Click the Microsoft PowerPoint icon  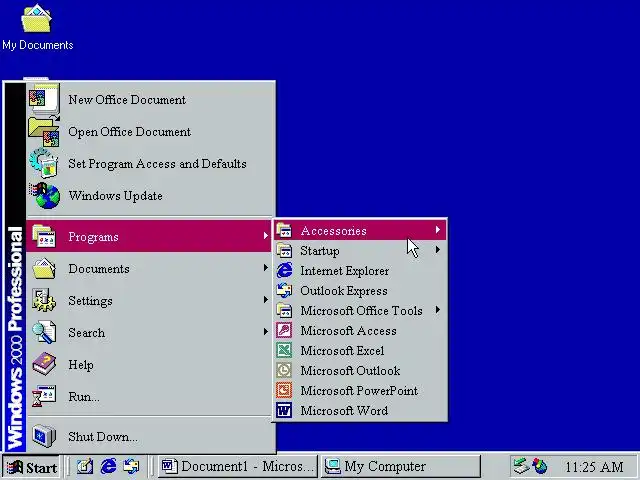click(284, 390)
